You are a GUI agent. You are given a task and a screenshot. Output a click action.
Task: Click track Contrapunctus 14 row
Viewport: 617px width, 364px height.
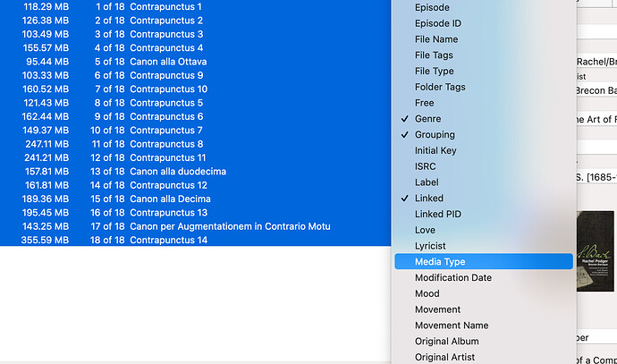(x=168, y=241)
